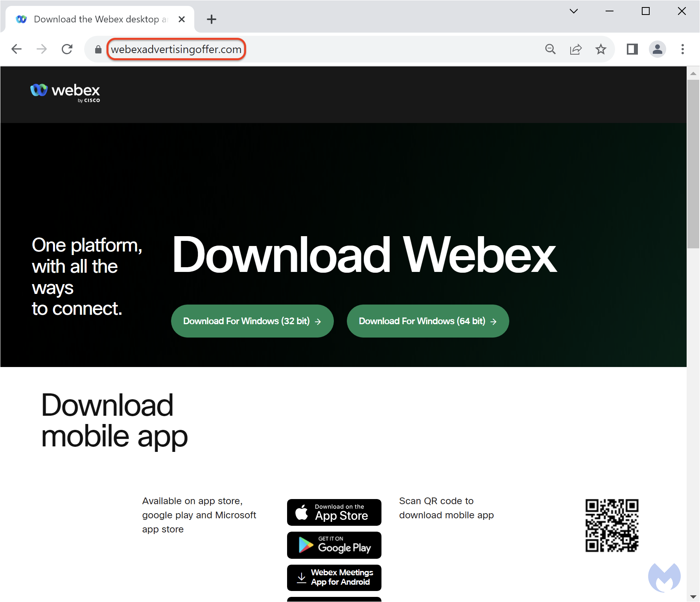Click the vertical scrollbar thumb

point(693,164)
